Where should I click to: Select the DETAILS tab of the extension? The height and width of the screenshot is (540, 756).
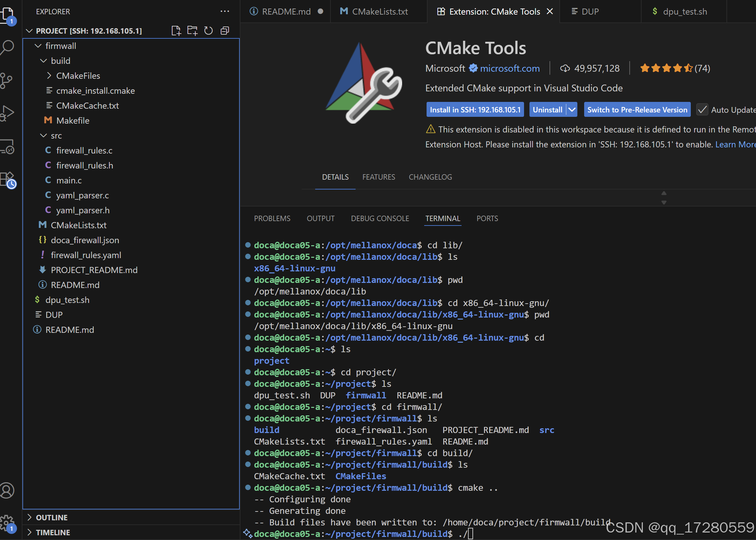pyautogui.click(x=335, y=177)
